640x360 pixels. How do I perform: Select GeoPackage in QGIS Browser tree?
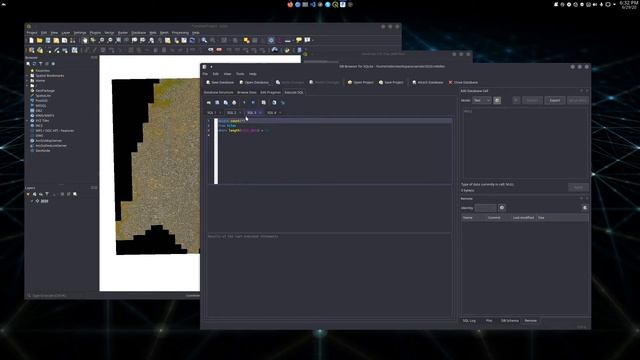tap(45, 91)
